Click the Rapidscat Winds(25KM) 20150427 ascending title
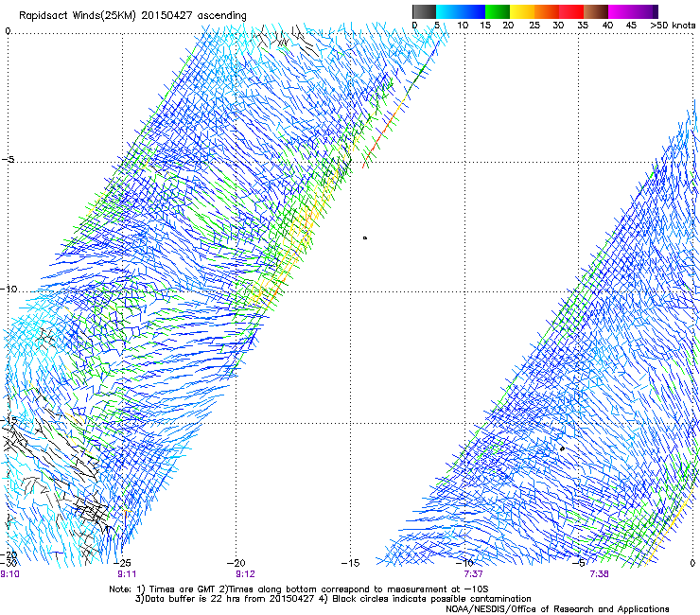This screenshot has height=615, width=700. [132, 16]
